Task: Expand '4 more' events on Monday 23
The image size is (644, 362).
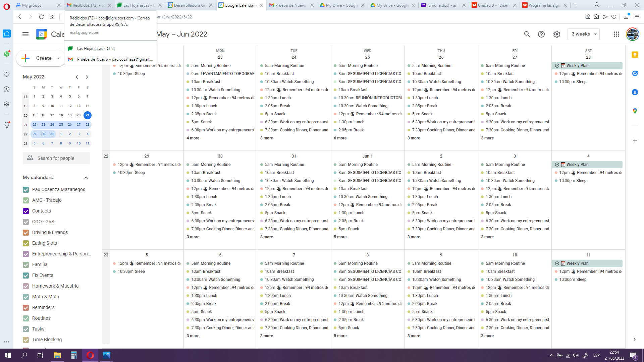Action: (x=193, y=138)
